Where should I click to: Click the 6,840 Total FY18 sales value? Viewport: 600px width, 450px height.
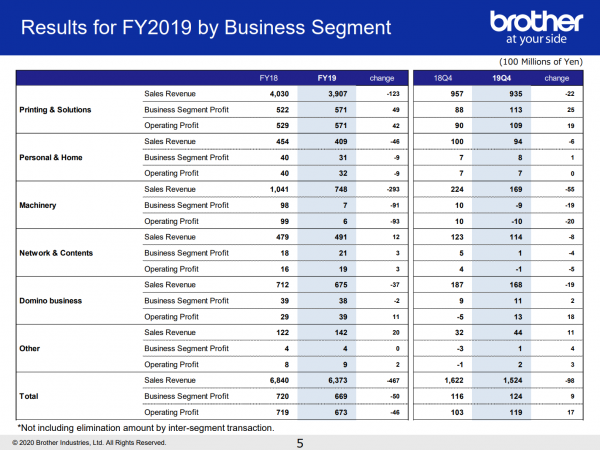[279, 380]
